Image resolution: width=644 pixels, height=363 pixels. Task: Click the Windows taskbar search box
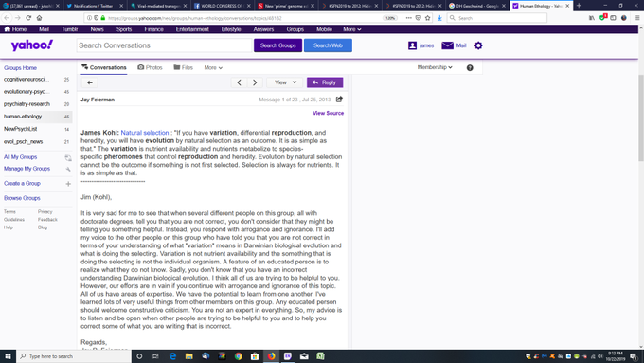pos(74,356)
